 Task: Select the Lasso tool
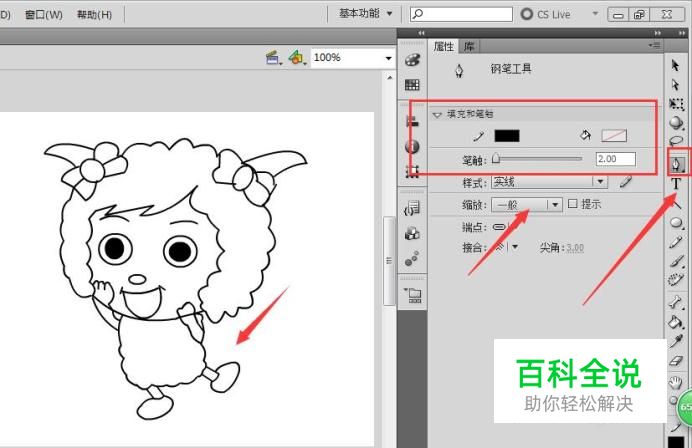click(676, 141)
